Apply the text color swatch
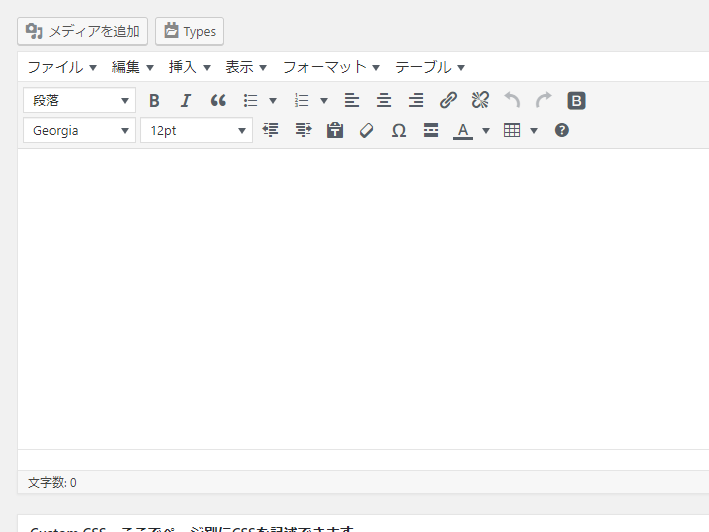 (x=462, y=130)
